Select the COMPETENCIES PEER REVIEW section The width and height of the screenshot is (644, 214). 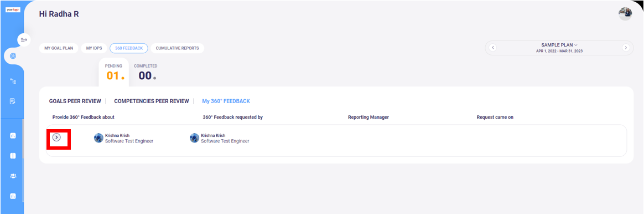(152, 101)
